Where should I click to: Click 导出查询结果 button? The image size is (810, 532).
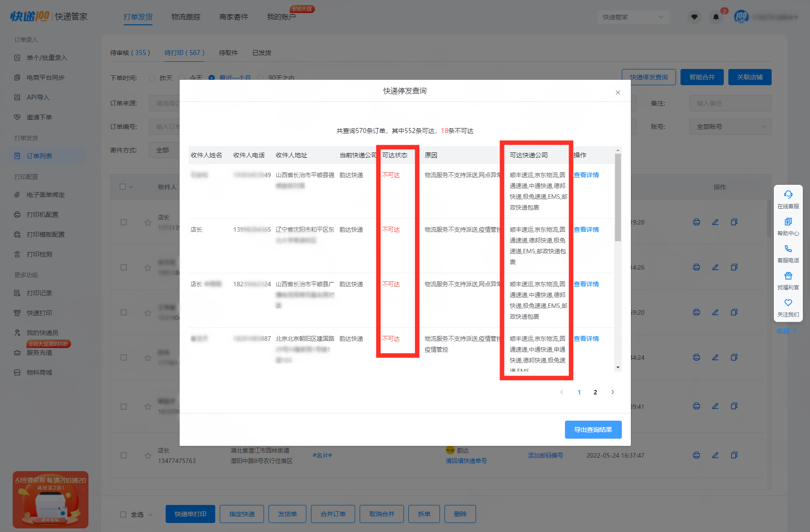pos(593,430)
